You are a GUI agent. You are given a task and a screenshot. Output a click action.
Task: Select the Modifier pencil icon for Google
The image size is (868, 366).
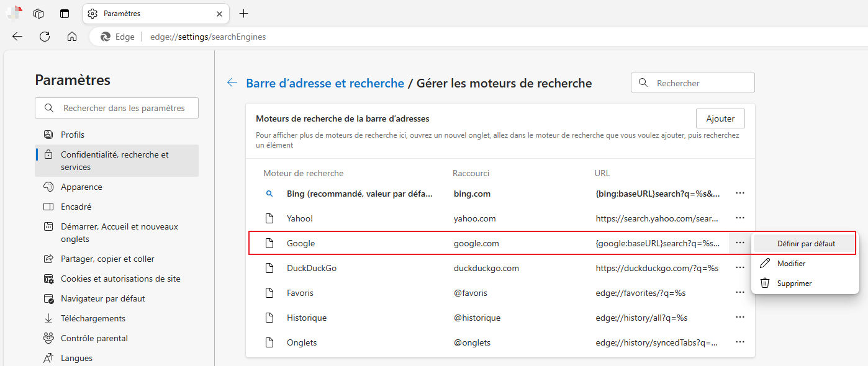pos(764,262)
